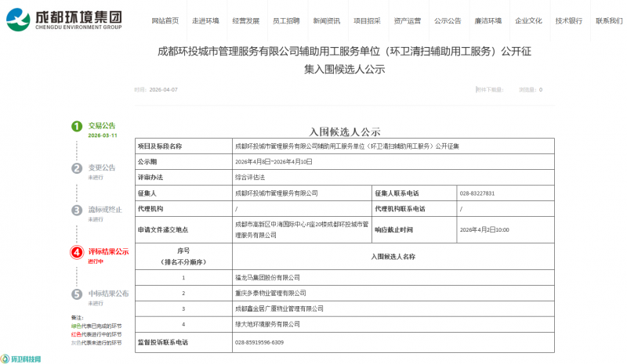627x364 pixels.
Task: Open the 廉洁环境 navigation item
Action: click(x=488, y=20)
